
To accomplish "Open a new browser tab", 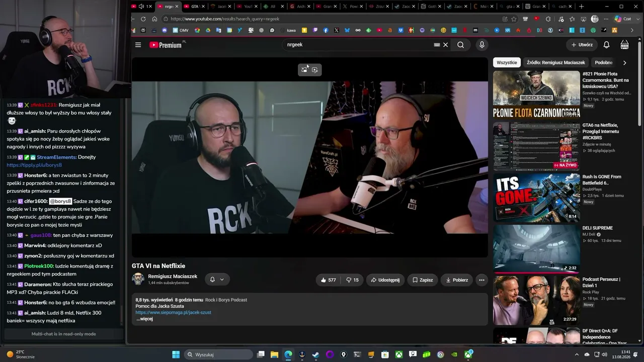I will (x=582, y=7).
